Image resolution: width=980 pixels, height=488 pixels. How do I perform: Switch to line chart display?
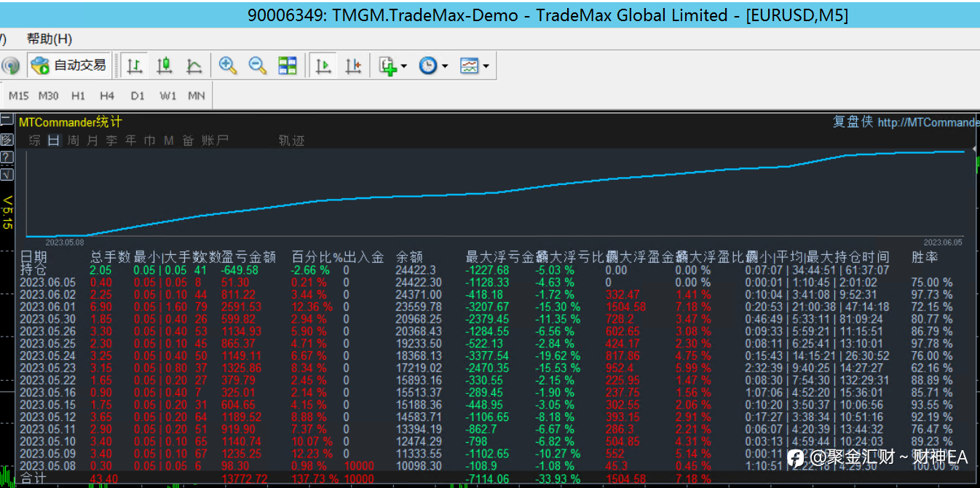coord(194,66)
